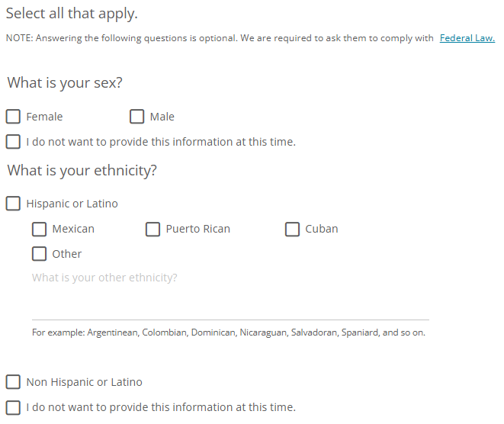Enable the Cuban checkbox
The width and height of the screenshot is (504, 424).
point(292,229)
